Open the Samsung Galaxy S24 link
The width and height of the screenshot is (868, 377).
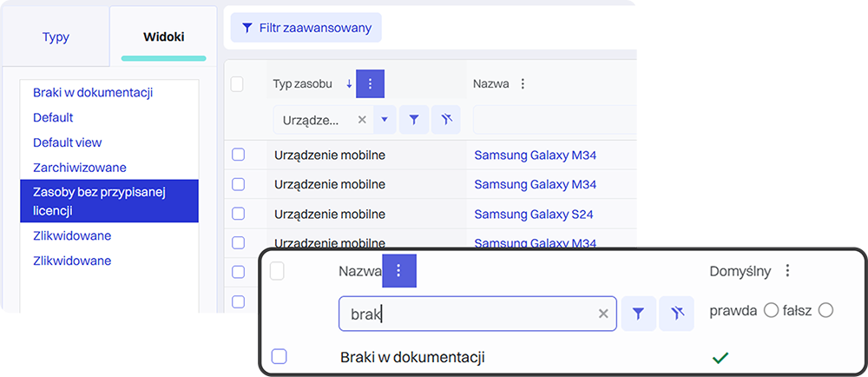534,214
